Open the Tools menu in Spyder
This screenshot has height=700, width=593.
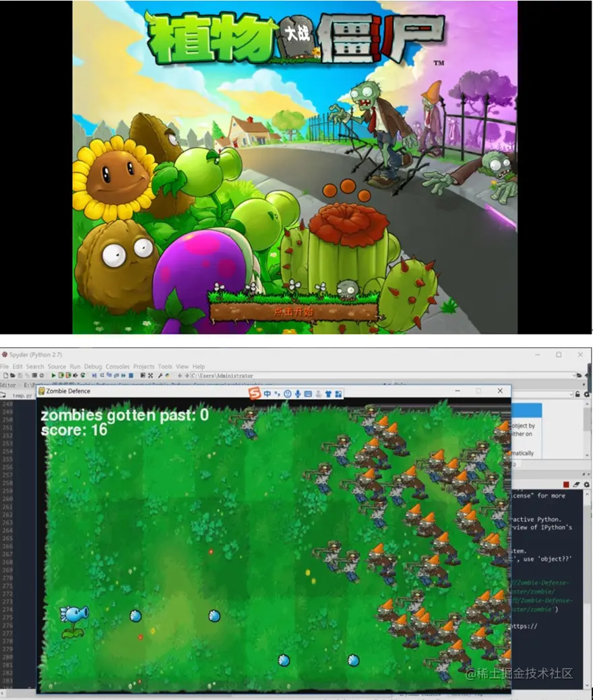[164, 366]
